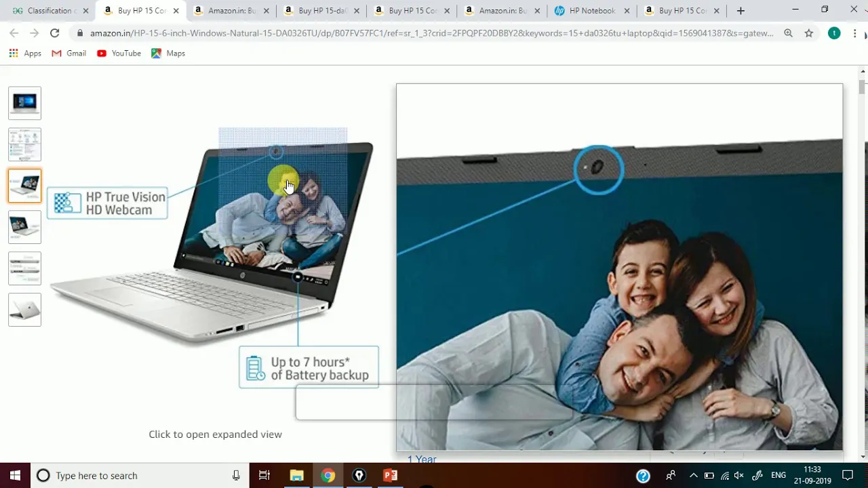Select the second thumbnail with specifications sheet
This screenshot has height=488, width=868.
tap(25, 144)
